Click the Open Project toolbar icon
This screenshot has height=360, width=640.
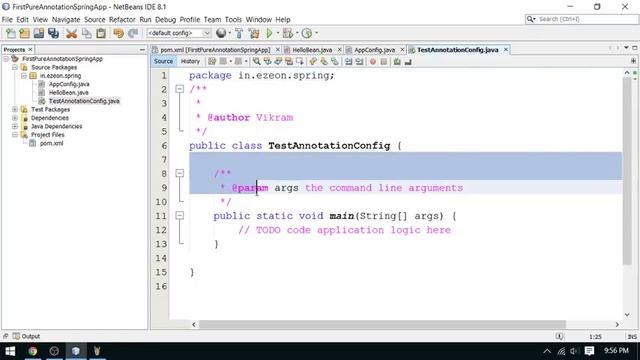[39, 33]
